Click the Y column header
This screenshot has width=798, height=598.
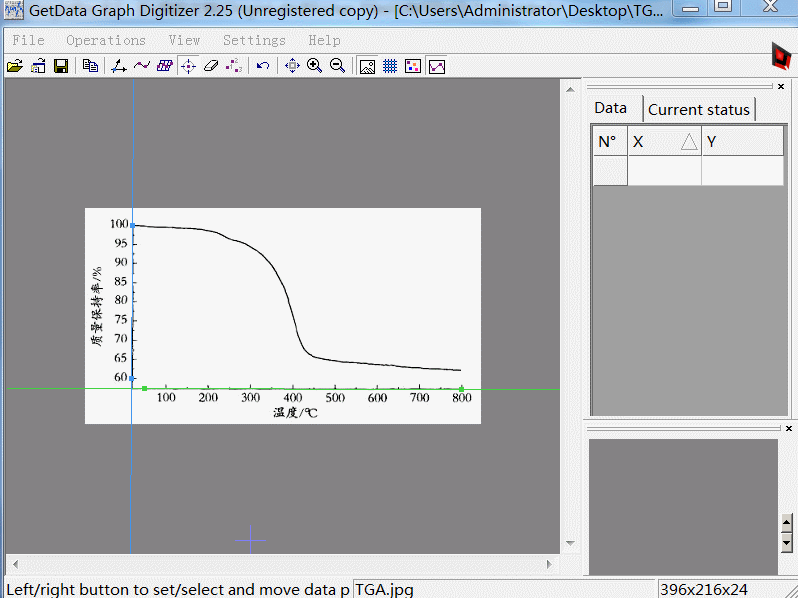tap(741, 142)
